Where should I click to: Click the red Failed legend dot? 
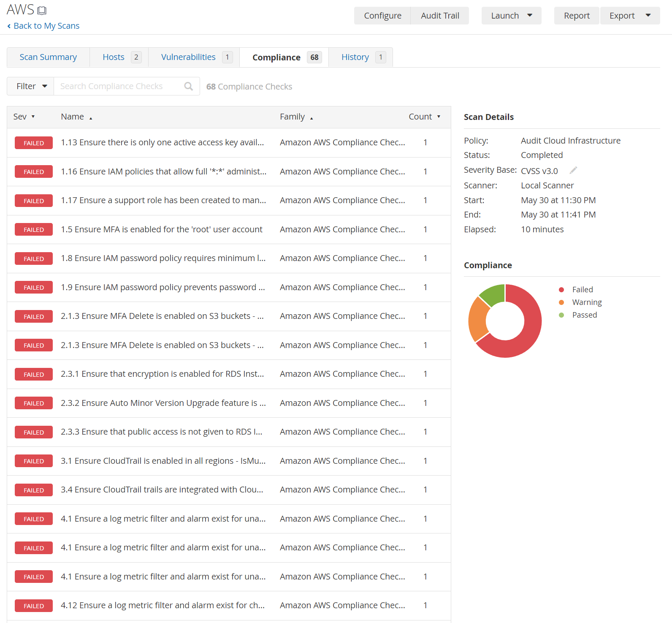[561, 289]
